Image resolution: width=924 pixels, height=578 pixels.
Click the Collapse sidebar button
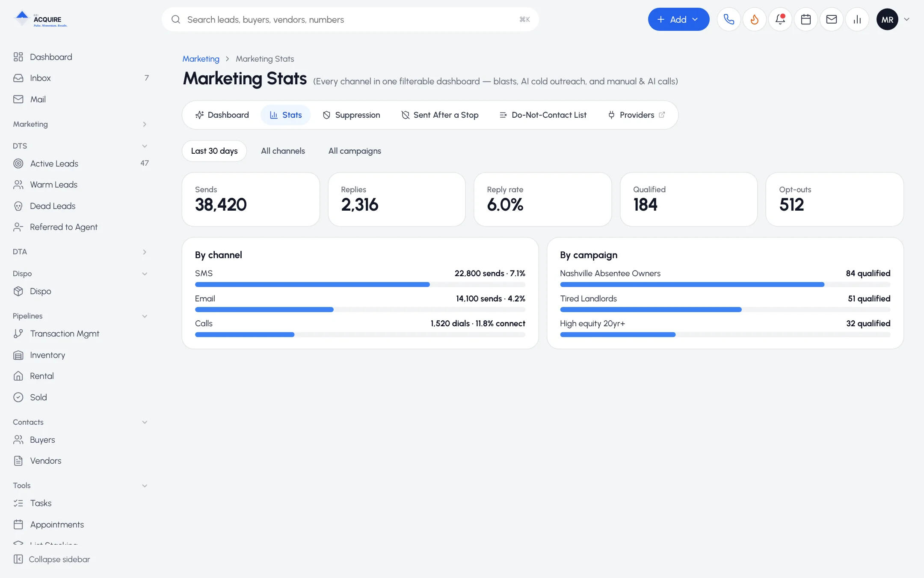pyautogui.click(x=52, y=559)
